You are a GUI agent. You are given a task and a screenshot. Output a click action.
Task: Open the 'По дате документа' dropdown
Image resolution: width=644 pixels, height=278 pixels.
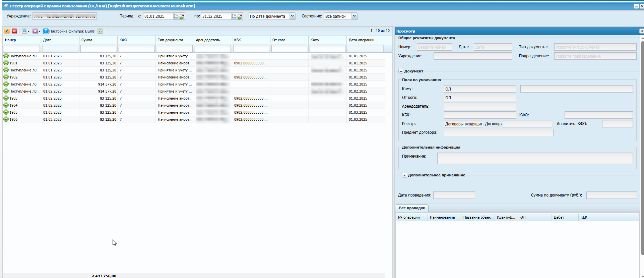click(x=292, y=16)
